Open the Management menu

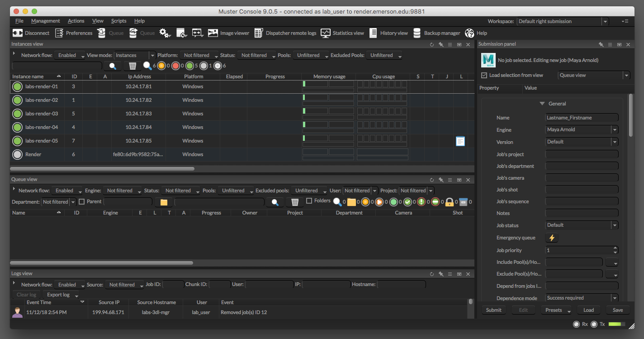[45, 21]
